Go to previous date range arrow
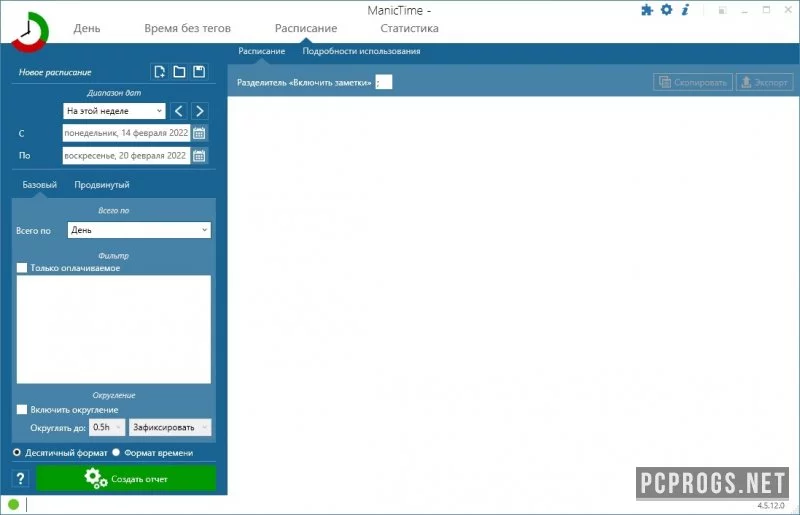Viewport: 800px width, 515px height. (179, 111)
